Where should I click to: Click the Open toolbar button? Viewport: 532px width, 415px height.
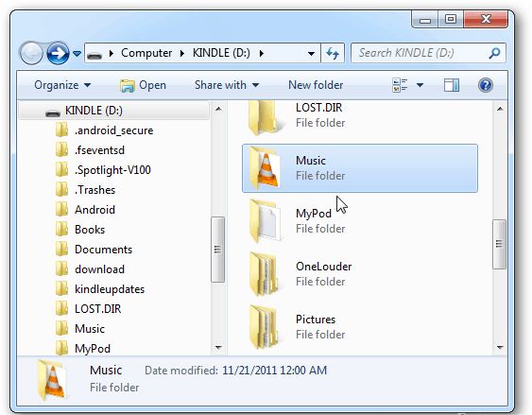(x=143, y=85)
